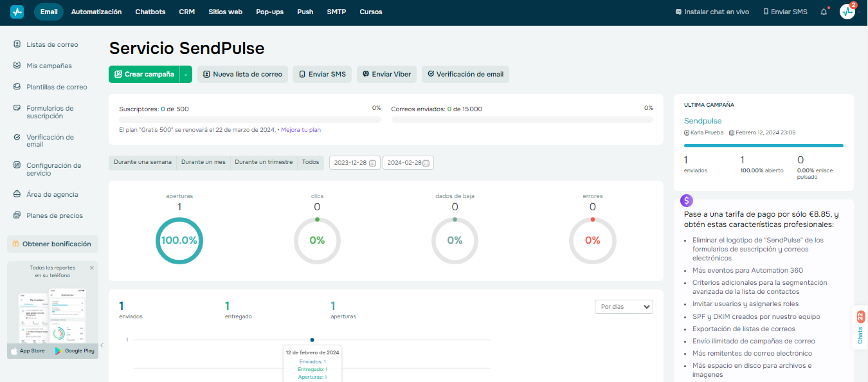Open calendar for end date 2024-02-28
The image size is (868, 382).
pos(426,163)
